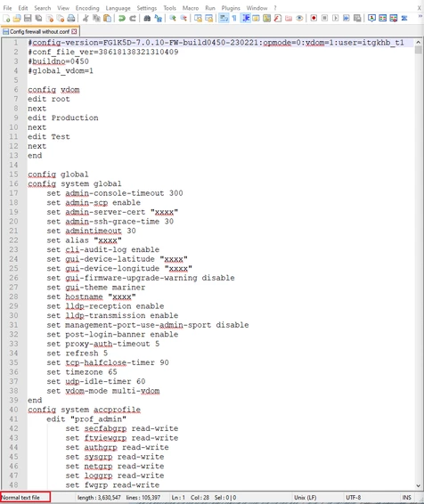Click the Paste clipboard icon

click(x=108, y=19)
